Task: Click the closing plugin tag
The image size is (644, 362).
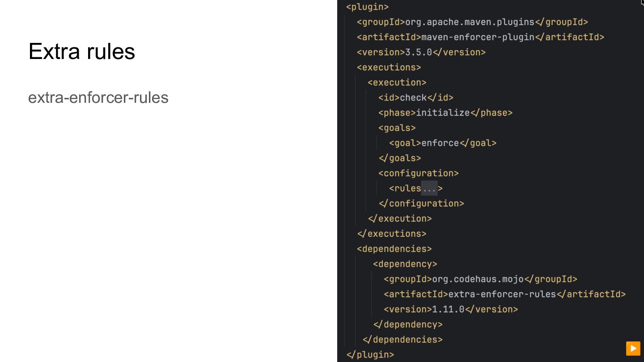Action: point(370,355)
